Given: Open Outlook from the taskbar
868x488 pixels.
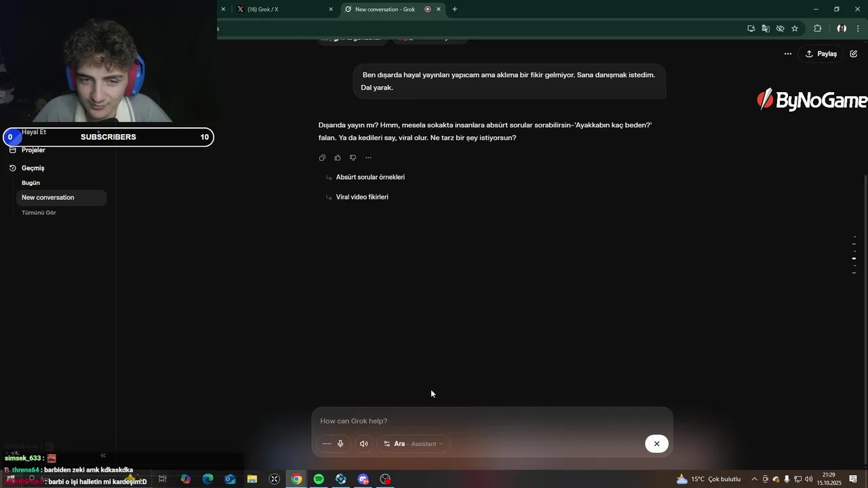Looking at the screenshot, I should (230, 479).
